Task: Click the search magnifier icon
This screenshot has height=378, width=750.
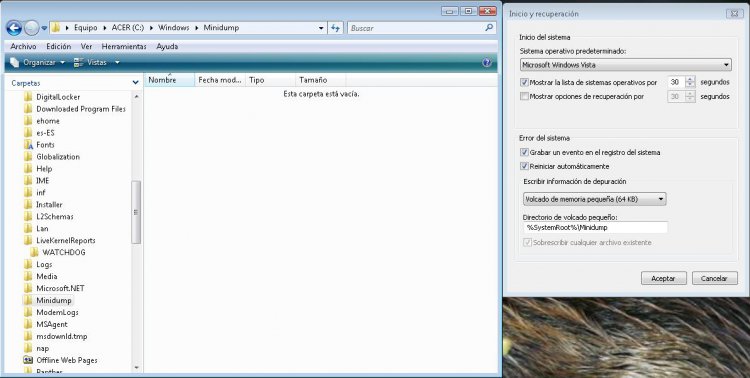Action: pos(489,28)
